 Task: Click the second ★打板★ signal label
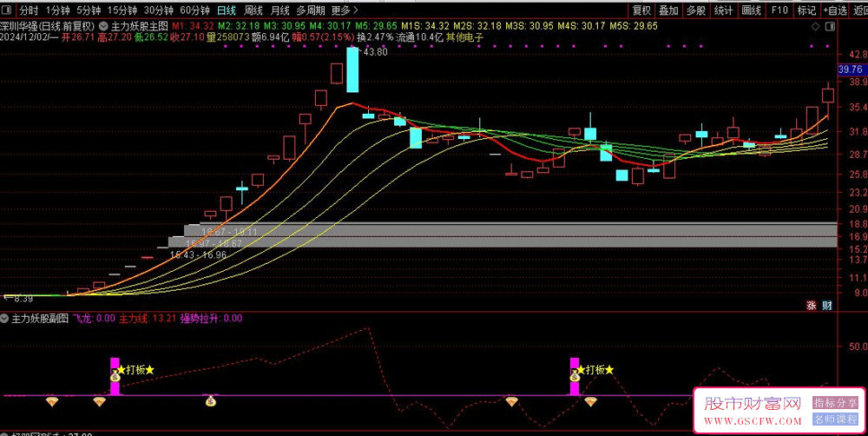tap(595, 369)
